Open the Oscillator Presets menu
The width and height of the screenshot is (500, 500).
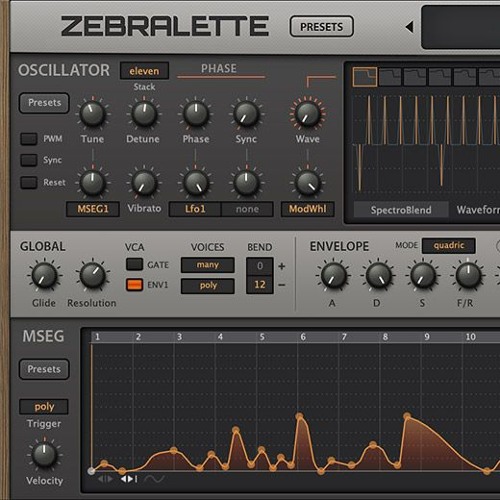pos(44,103)
